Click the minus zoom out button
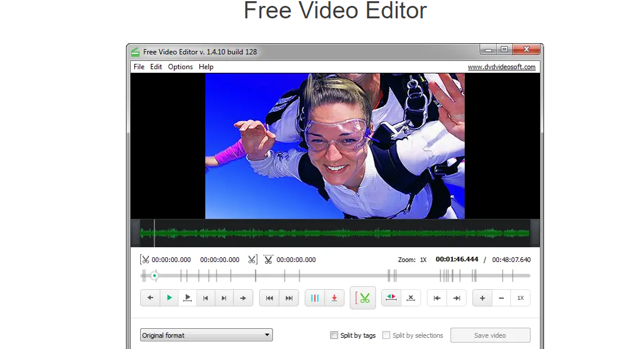Screen dimensions: 644x349 point(501,298)
